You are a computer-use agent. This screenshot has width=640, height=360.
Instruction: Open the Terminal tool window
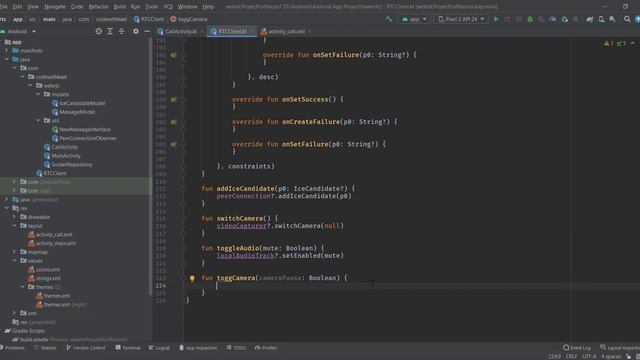tap(128, 348)
